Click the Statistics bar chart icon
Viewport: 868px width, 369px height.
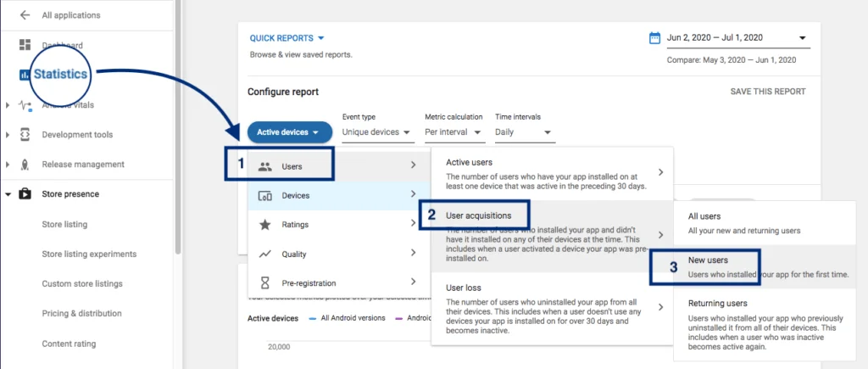pyautogui.click(x=25, y=75)
